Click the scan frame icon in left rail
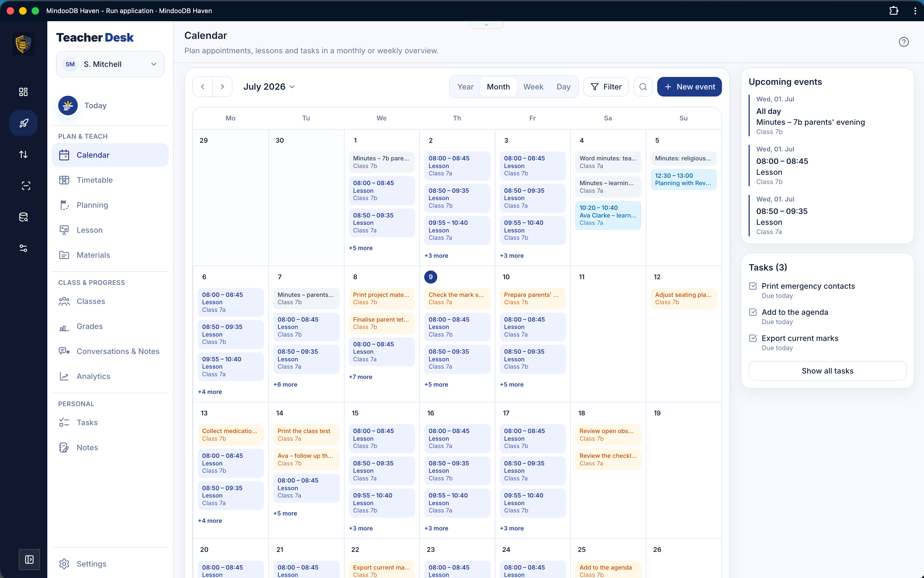This screenshot has width=924, height=578. pyautogui.click(x=26, y=186)
